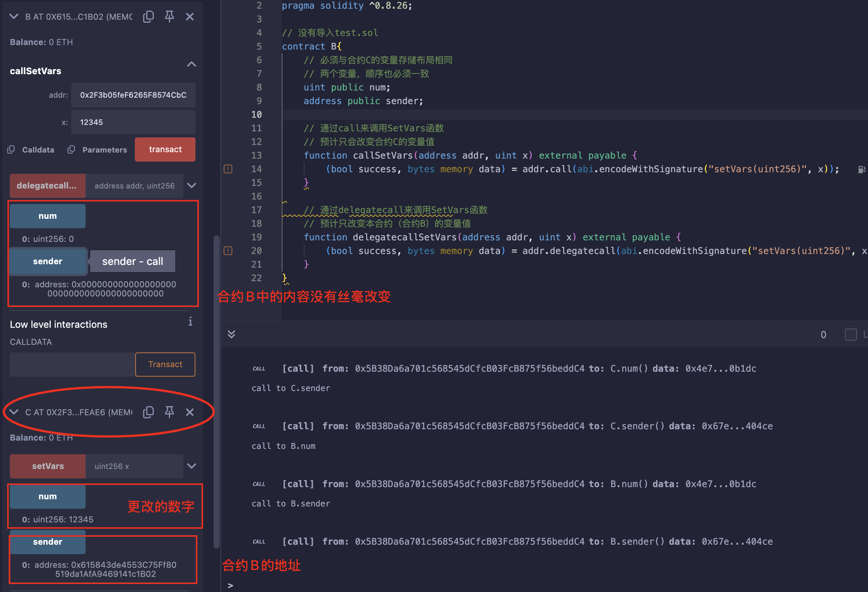Click contract B Balance: 0 ETH text
This screenshot has width=868, height=592.
tap(41, 42)
